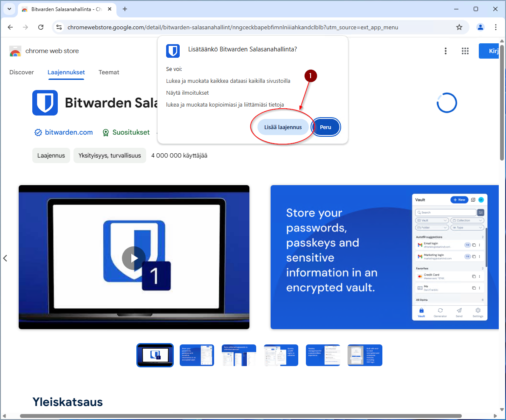This screenshot has height=420, width=506.
Task: Switch to Discover tab
Action: coord(22,72)
